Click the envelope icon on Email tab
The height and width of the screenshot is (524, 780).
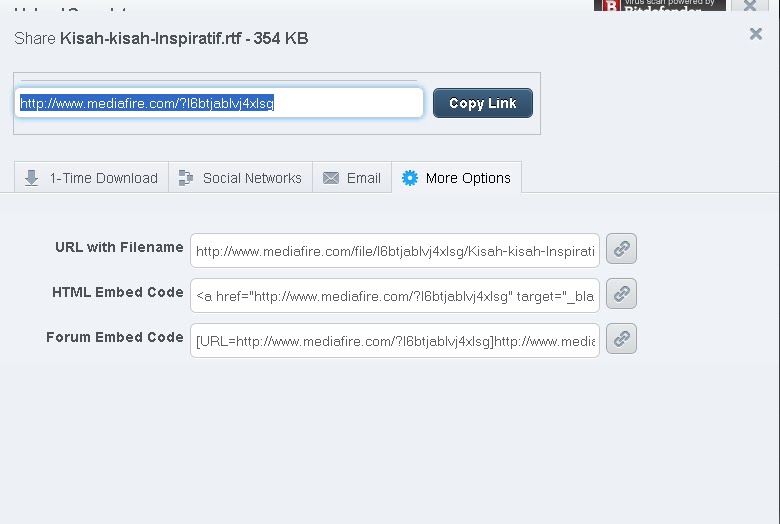(331, 178)
